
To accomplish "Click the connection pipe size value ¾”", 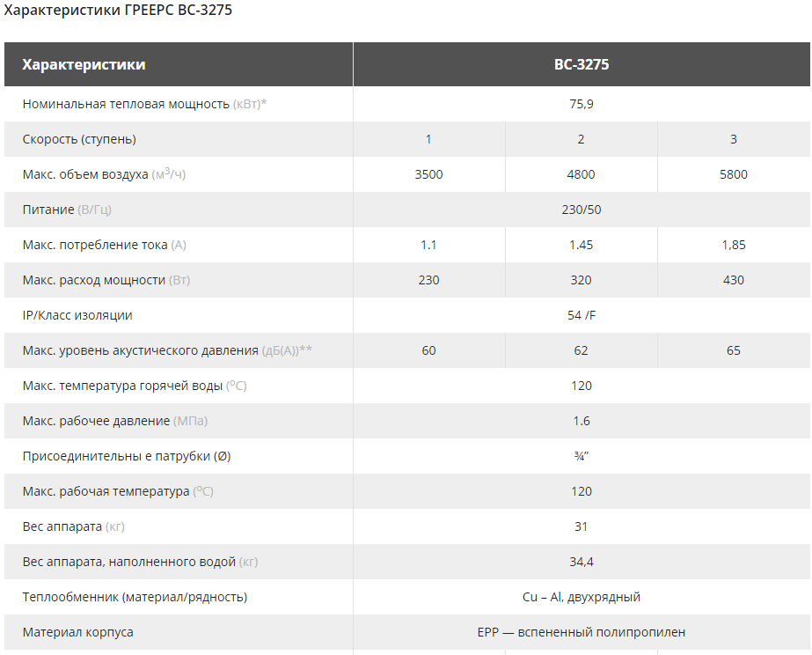I will [x=582, y=456].
